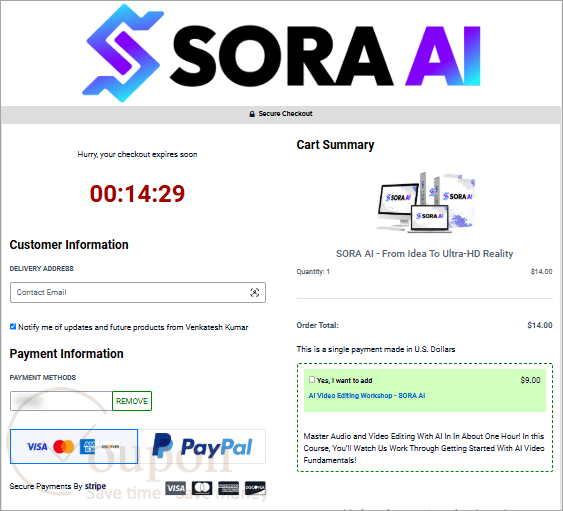
Task: Click the Visa logo in card option
Action: point(37,447)
